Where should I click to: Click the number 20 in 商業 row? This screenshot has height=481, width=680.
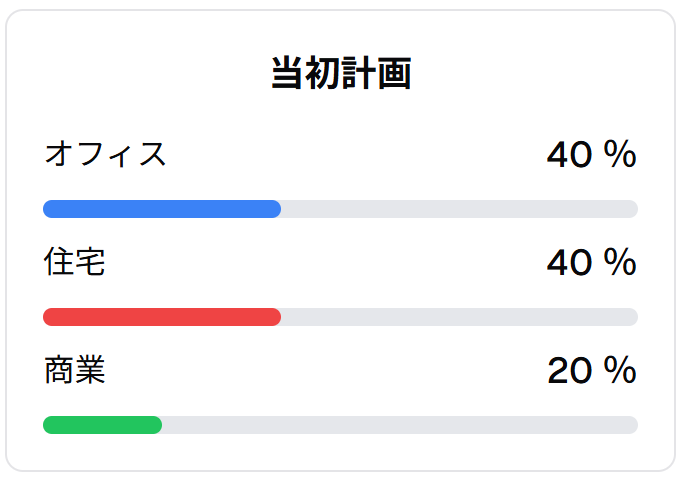pyautogui.click(x=569, y=371)
